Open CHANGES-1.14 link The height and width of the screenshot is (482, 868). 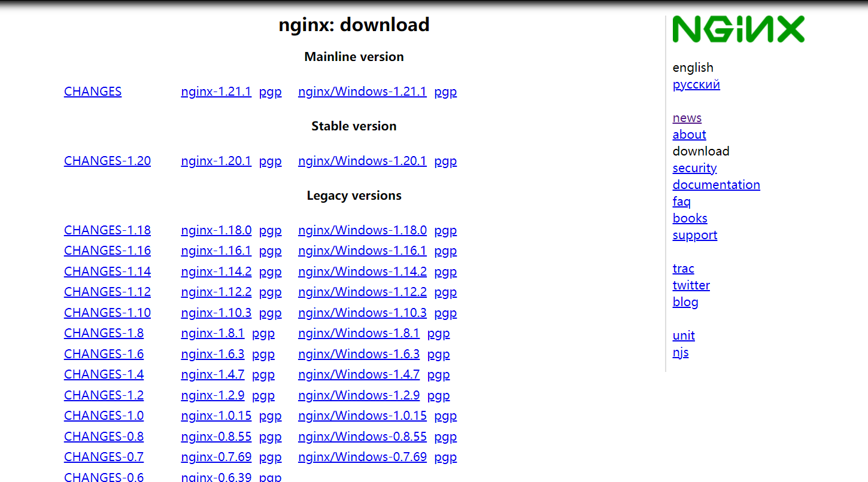[107, 271]
